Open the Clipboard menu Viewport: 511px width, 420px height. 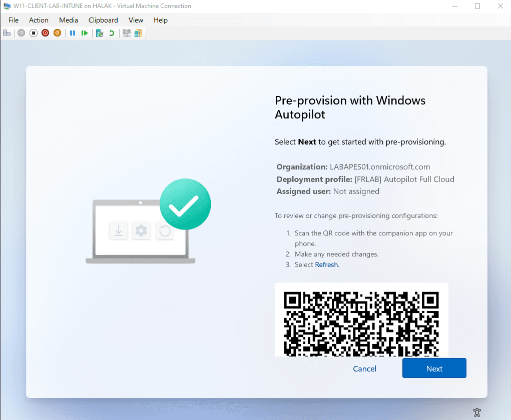click(x=103, y=20)
